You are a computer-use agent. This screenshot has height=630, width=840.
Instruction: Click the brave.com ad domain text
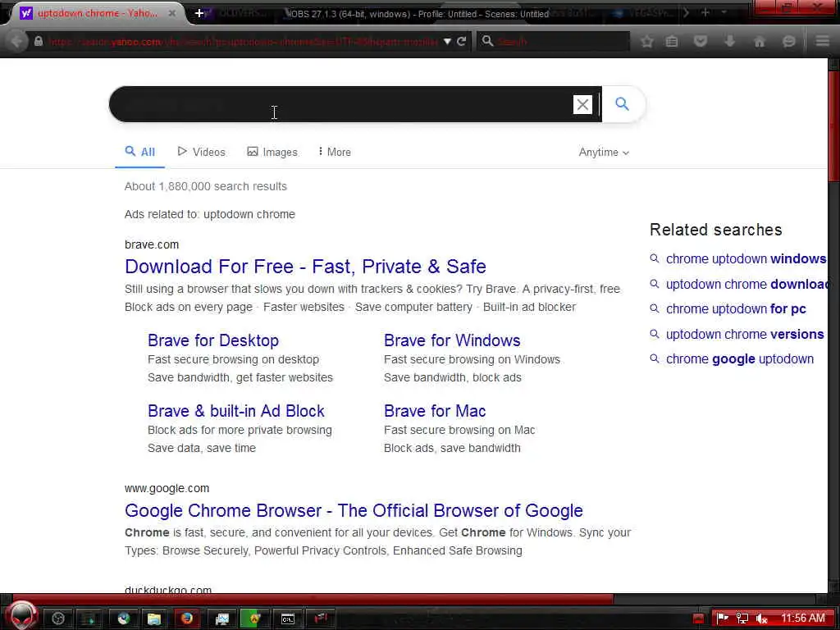coord(152,244)
